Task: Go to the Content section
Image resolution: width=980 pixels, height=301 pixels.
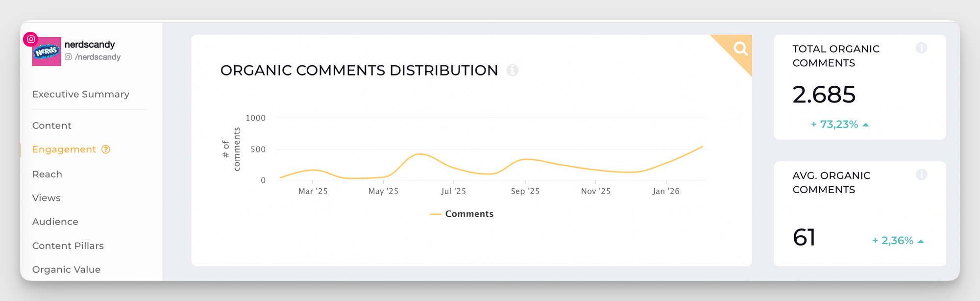Action: 52,125
